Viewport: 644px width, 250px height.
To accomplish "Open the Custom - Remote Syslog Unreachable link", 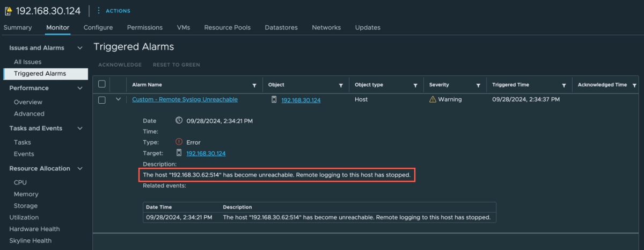I will click(x=185, y=99).
